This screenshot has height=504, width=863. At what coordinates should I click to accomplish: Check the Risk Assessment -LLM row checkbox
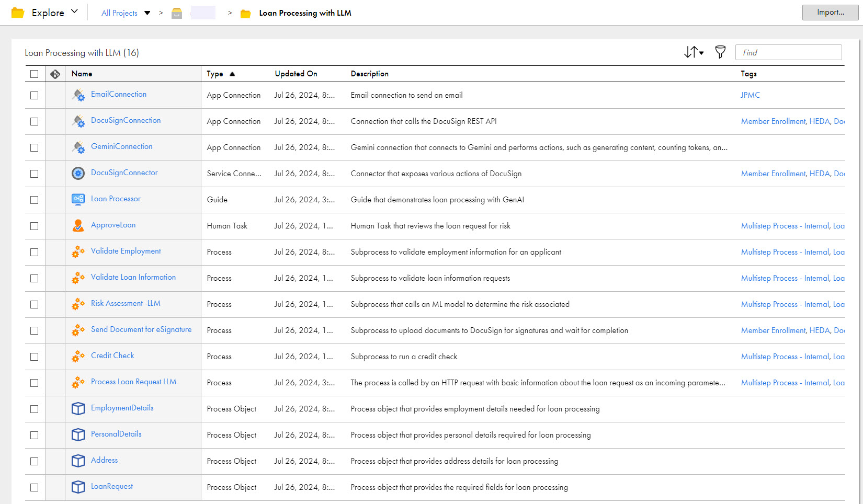point(35,305)
